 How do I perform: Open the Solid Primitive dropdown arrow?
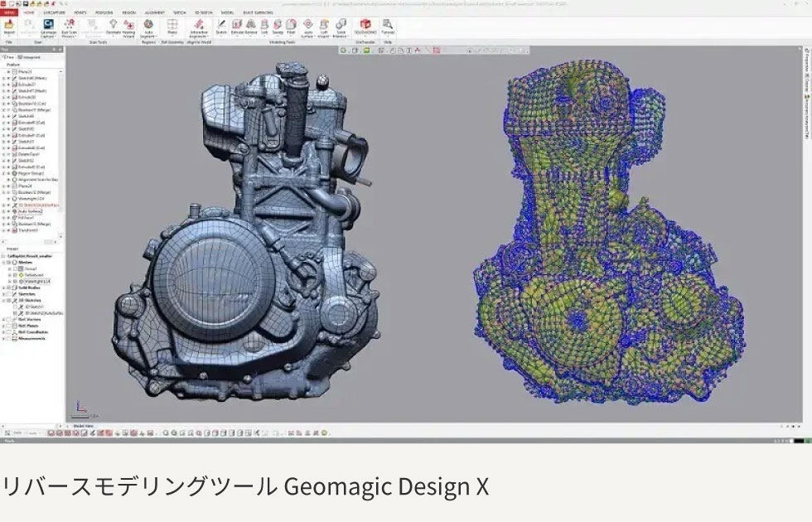(x=350, y=36)
